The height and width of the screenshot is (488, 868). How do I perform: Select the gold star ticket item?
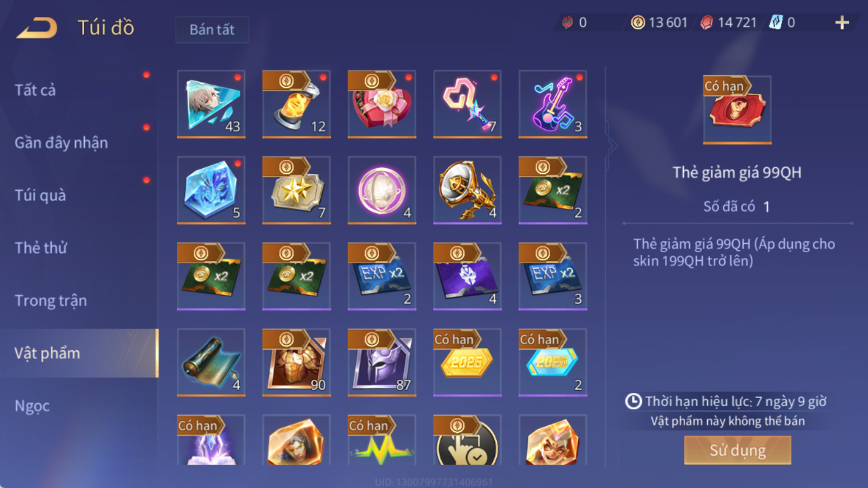tap(297, 190)
